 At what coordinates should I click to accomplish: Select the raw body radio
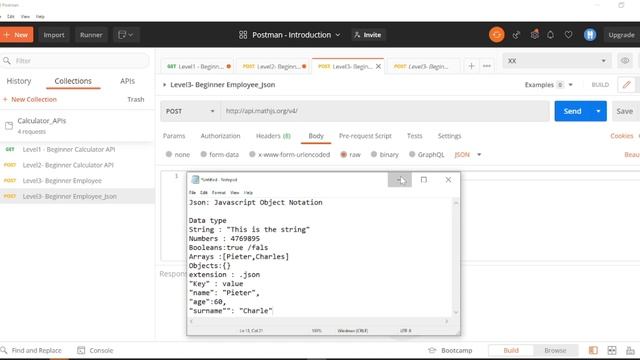tap(344, 154)
